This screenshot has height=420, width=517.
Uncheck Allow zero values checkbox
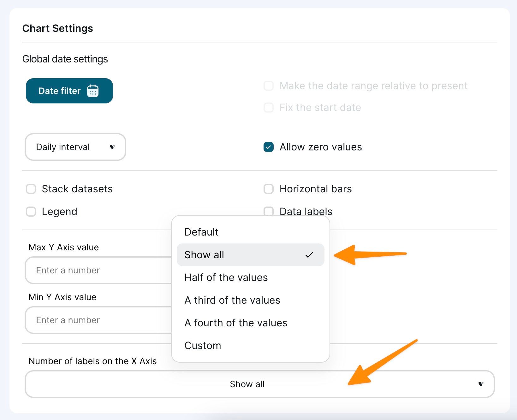(x=269, y=147)
